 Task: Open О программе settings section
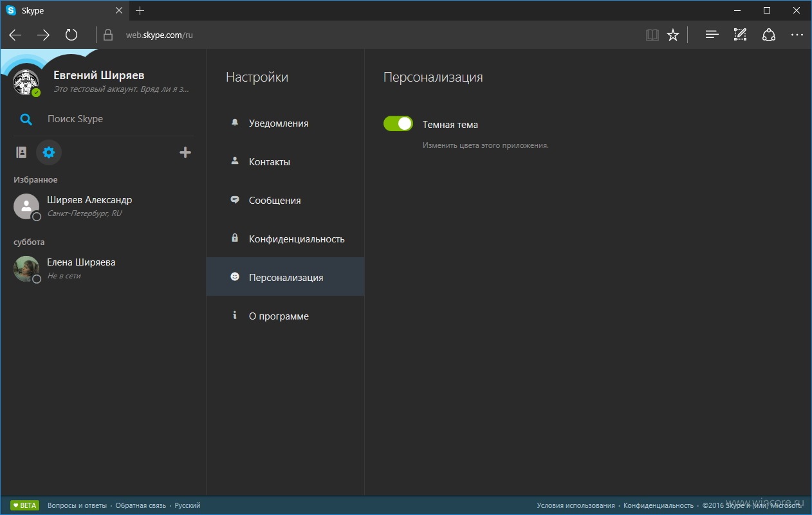click(x=285, y=316)
